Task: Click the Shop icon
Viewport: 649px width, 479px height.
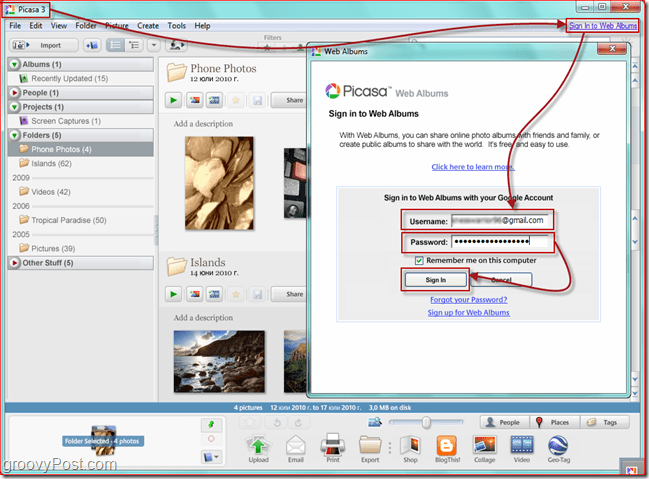Action: (410, 449)
